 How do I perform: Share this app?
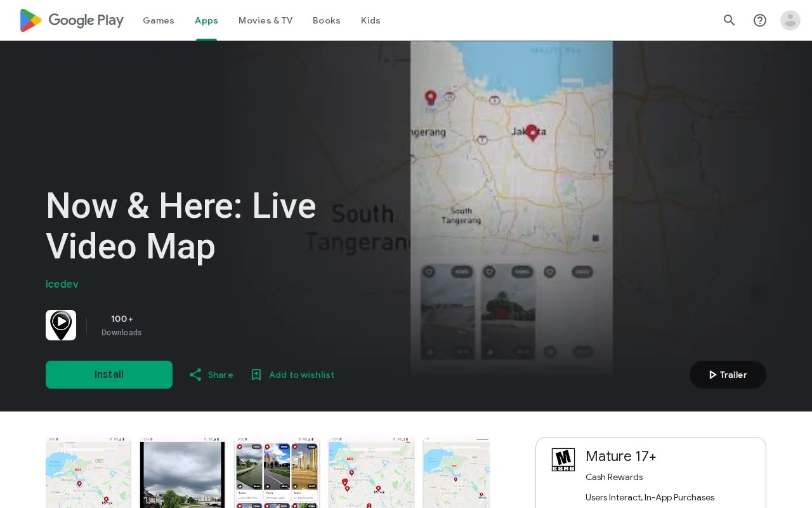click(x=211, y=375)
